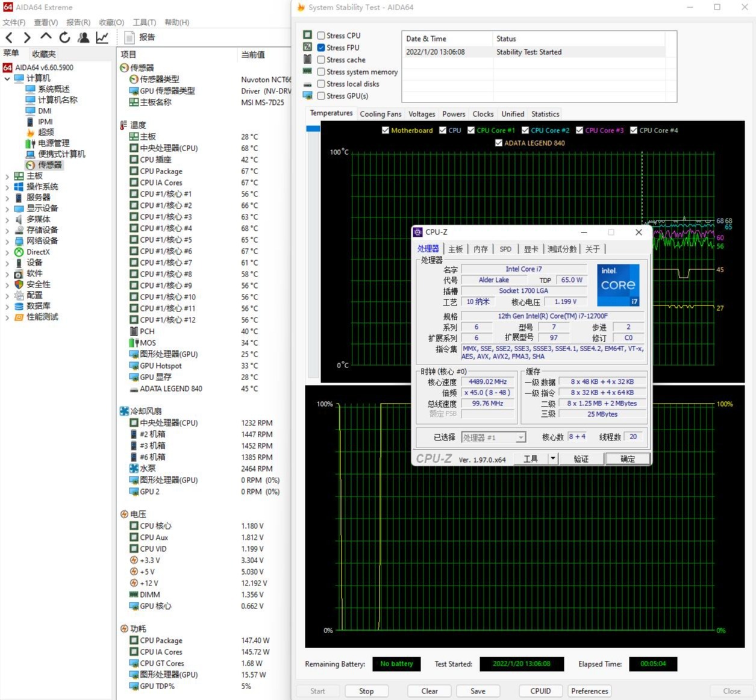This screenshot has height=700, width=756.
Task: Open the line chart icon in AIDA64 toolbar
Action: 102,37
